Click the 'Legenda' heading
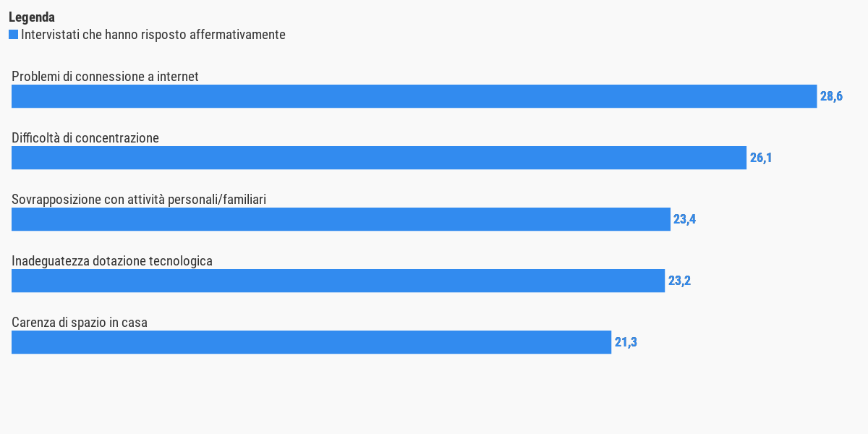Image resolution: width=868 pixels, height=434 pixels. tap(32, 17)
